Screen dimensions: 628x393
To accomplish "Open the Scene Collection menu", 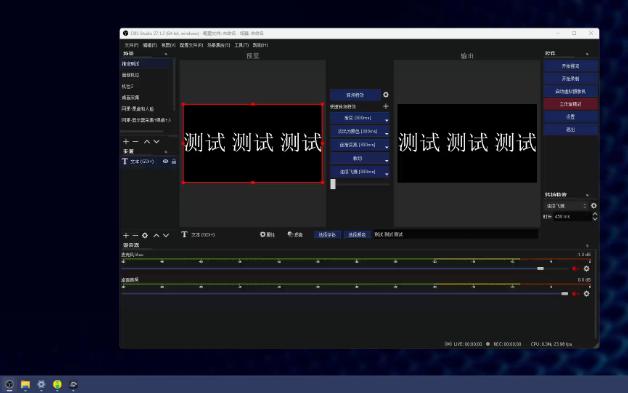I will tap(219, 45).
